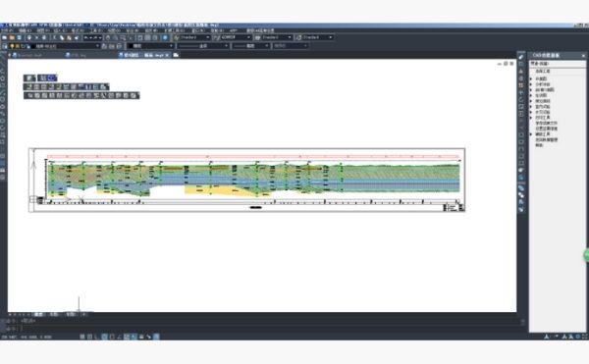Click the Open file folder icon
Image resolution: width=589 pixels, height=364 pixels.
coord(12,37)
